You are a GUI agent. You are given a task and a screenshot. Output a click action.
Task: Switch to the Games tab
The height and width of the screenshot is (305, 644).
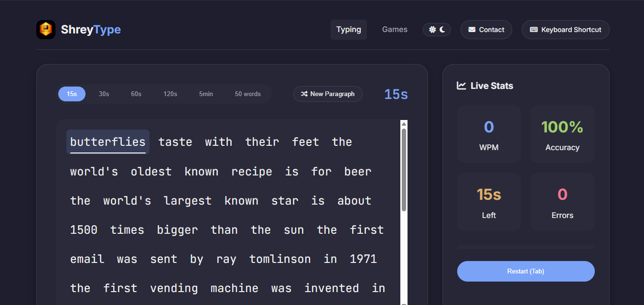coord(395,30)
